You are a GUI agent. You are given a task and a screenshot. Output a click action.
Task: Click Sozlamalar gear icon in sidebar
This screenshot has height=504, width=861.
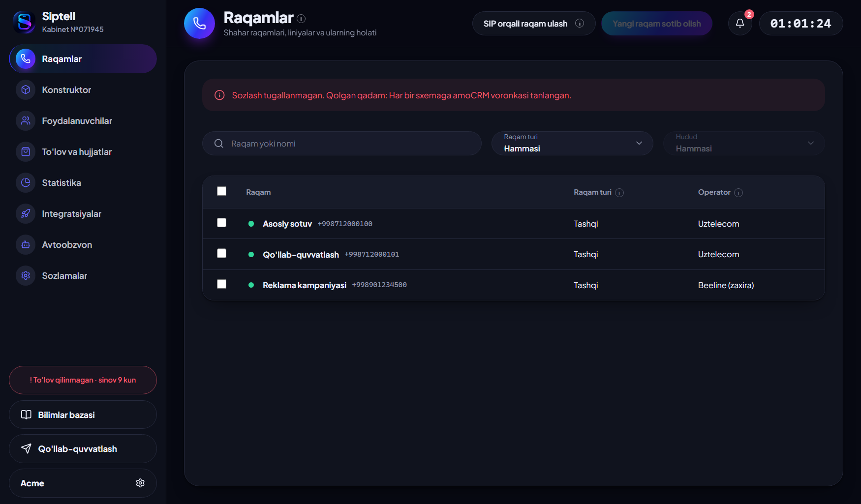click(x=26, y=276)
